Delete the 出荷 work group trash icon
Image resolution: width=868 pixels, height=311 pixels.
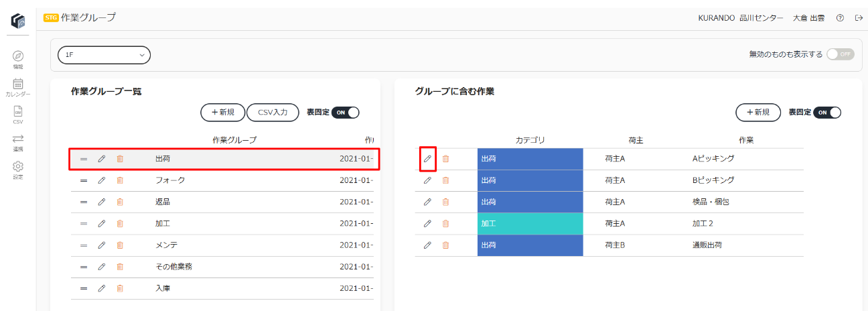point(120,159)
